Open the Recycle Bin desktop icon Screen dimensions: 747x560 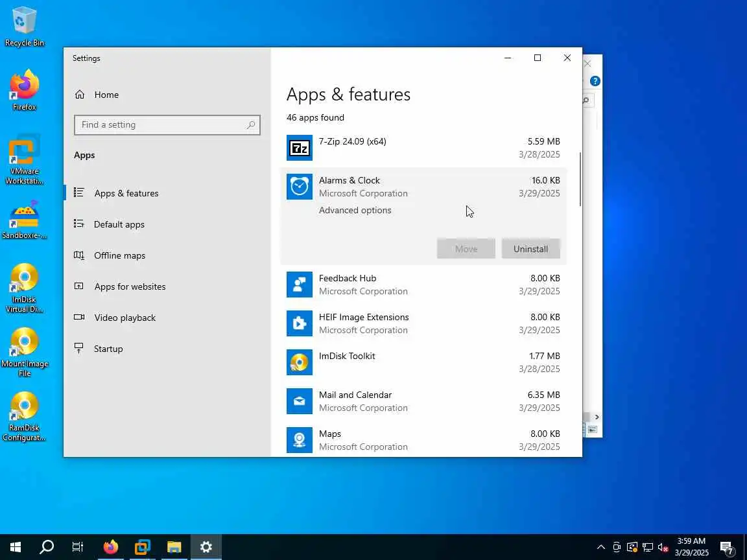point(24,26)
